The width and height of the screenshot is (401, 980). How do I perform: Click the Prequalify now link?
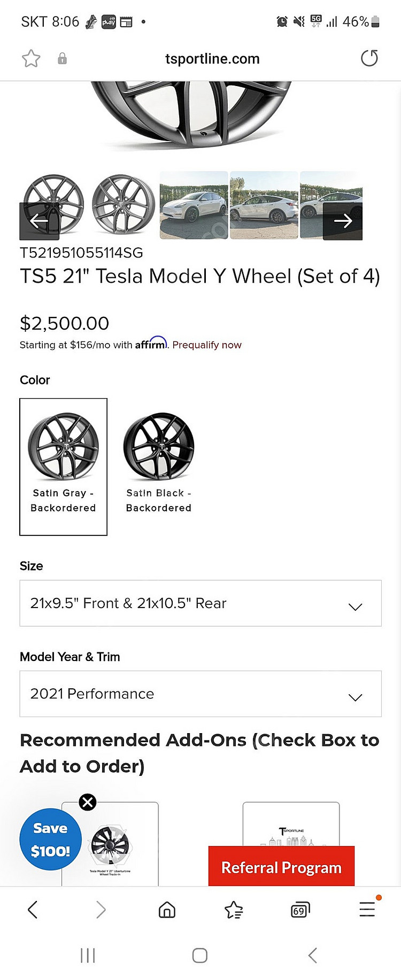pos(207,345)
